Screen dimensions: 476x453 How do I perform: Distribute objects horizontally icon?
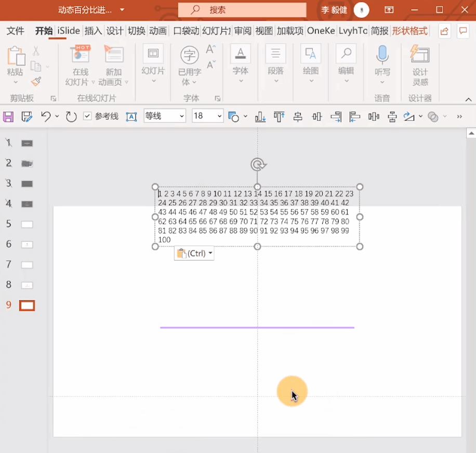point(374,117)
